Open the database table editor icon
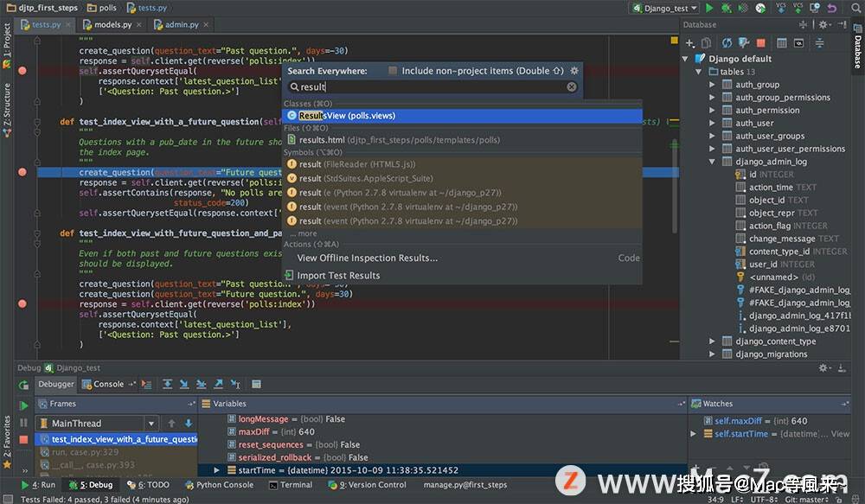This screenshot has width=865, height=504. click(x=782, y=43)
